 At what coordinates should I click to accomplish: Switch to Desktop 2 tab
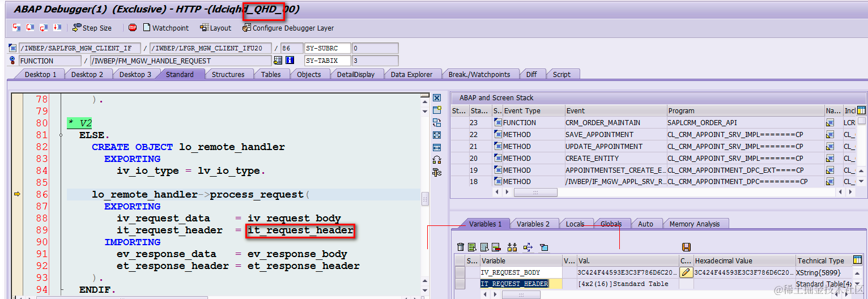point(87,74)
